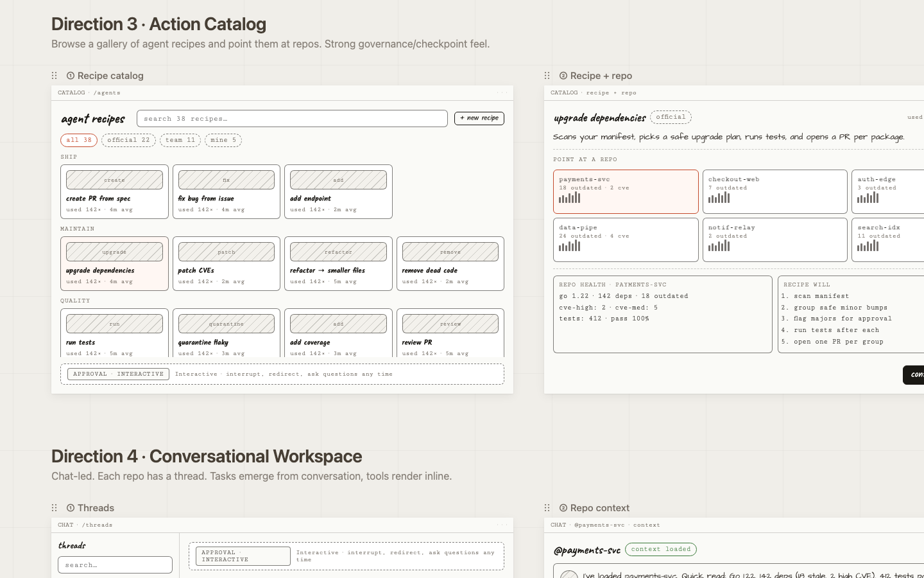Click the search-idx activity bar chart
This screenshot has height=578, width=924.
pyautogui.click(x=868, y=246)
